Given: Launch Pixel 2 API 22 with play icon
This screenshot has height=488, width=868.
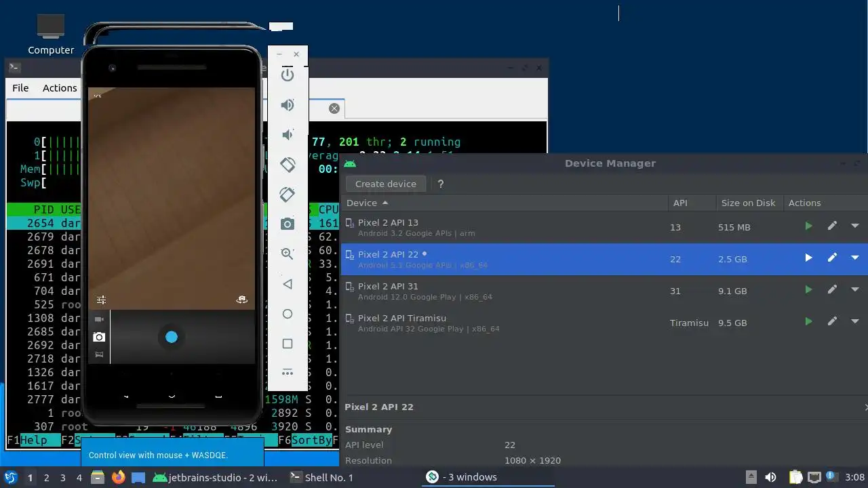Looking at the screenshot, I should point(808,258).
